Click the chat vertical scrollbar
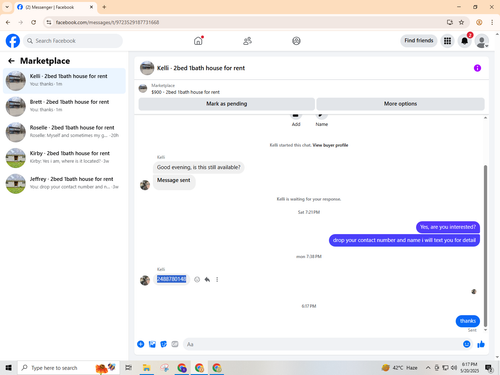500x375 pixels. pos(485,246)
